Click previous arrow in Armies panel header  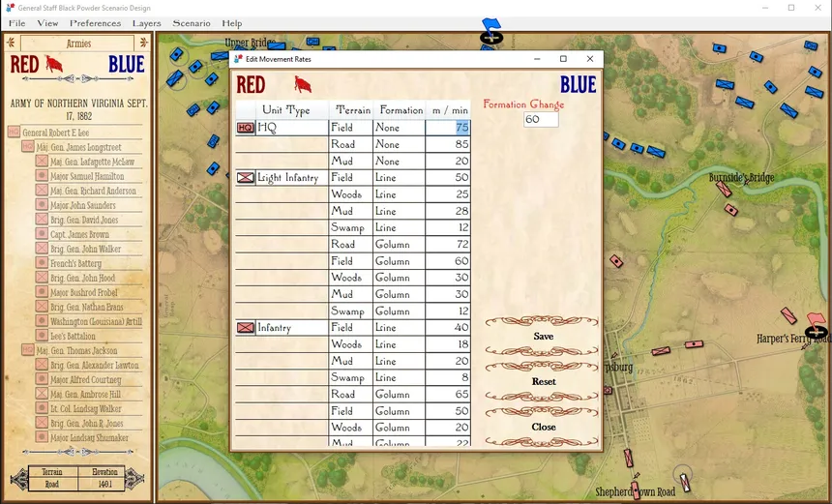[x=12, y=43]
